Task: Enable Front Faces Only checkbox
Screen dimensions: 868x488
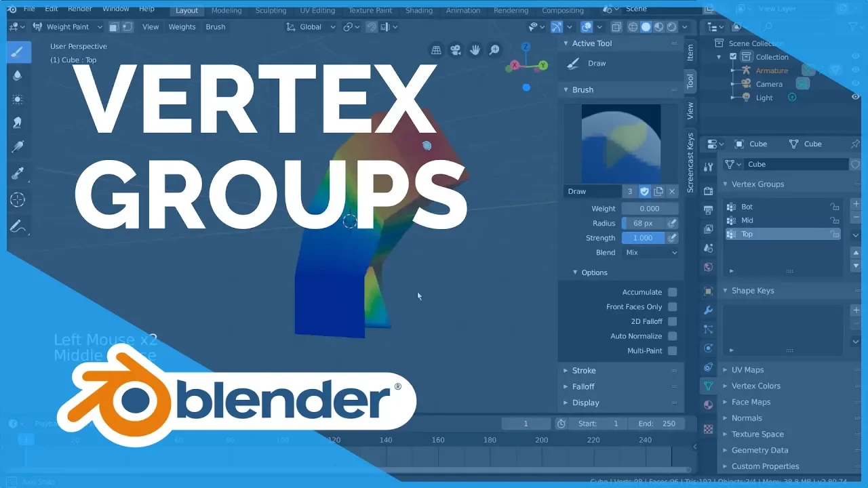Action: pos(672,307)
